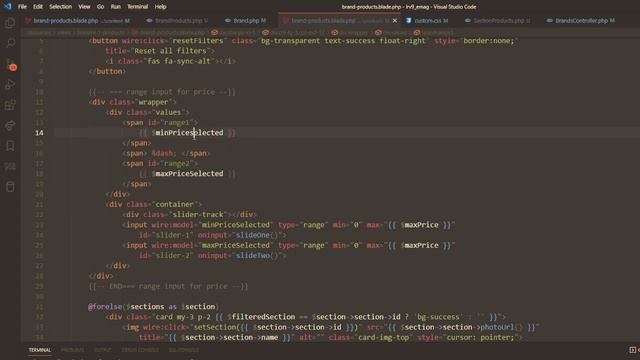Viewport: 640px width, 360px height.
Task: Click the 'card-img-top' class string
Action: click(384, 337)
